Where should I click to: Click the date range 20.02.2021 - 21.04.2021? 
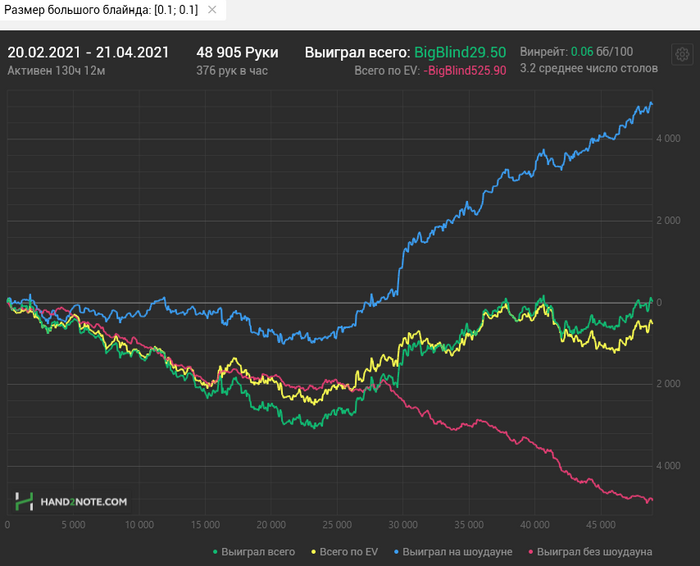tap(88, 52)
